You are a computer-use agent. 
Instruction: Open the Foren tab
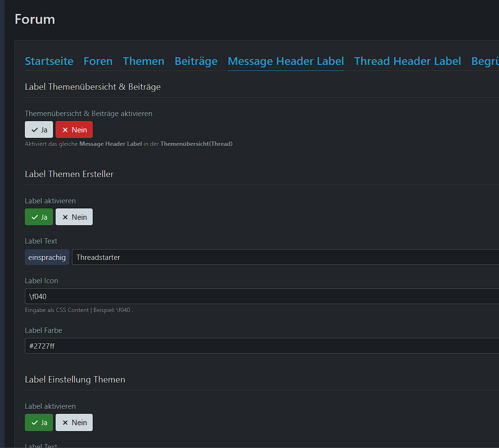[98, 62]
